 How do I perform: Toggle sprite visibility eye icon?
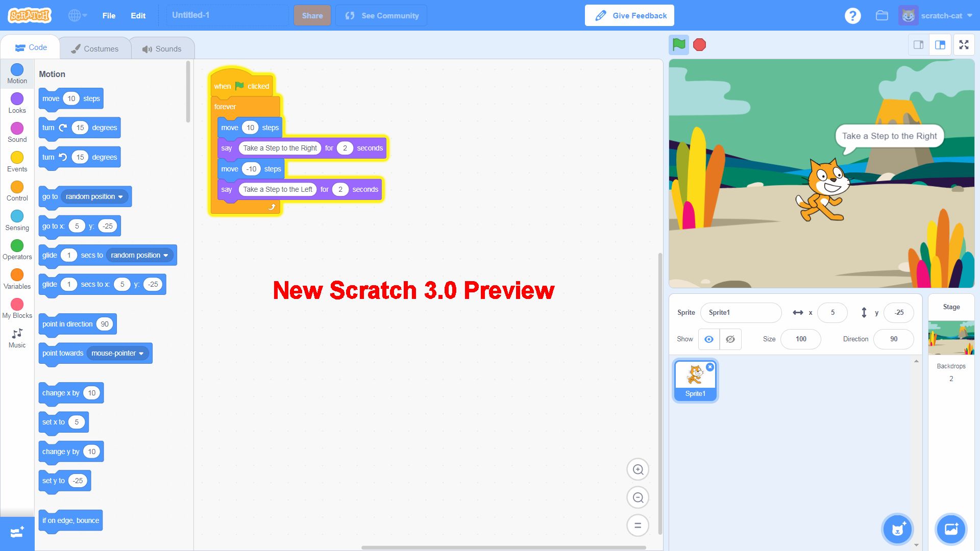coord(709,338)
